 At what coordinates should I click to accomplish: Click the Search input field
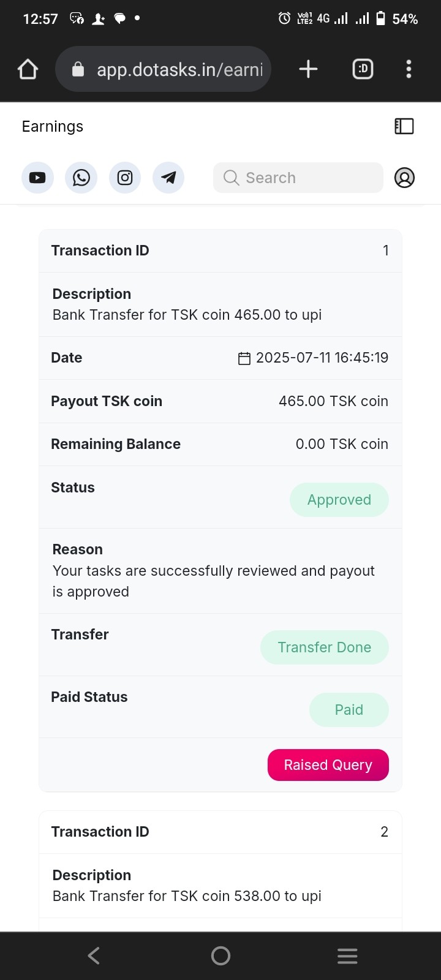[298, 178]
